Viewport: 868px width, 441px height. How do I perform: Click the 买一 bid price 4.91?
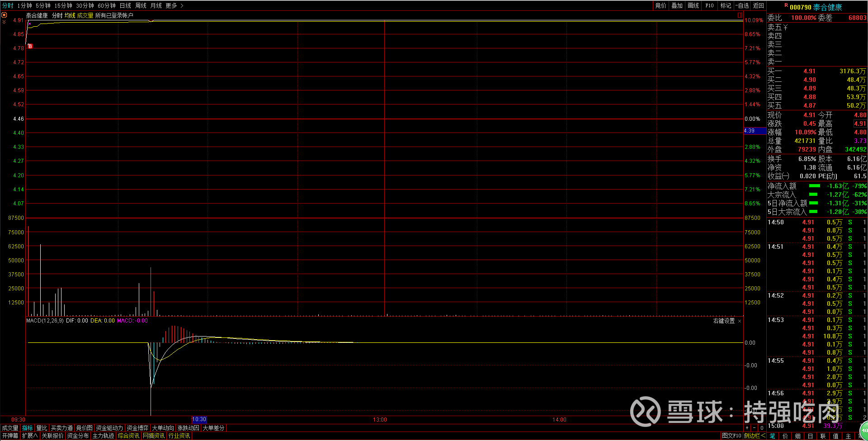click(x=809, y=71)
